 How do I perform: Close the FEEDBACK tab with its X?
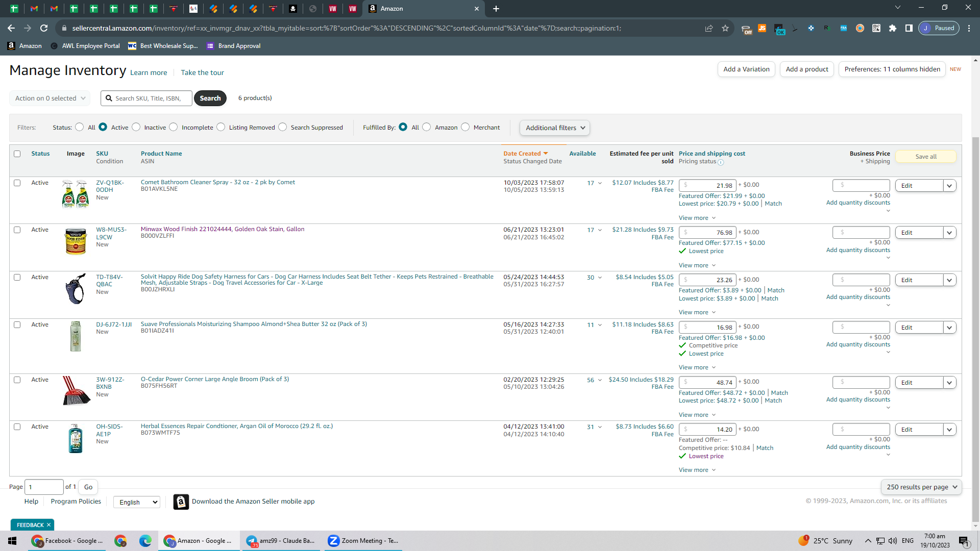click(x=49, y=525)
